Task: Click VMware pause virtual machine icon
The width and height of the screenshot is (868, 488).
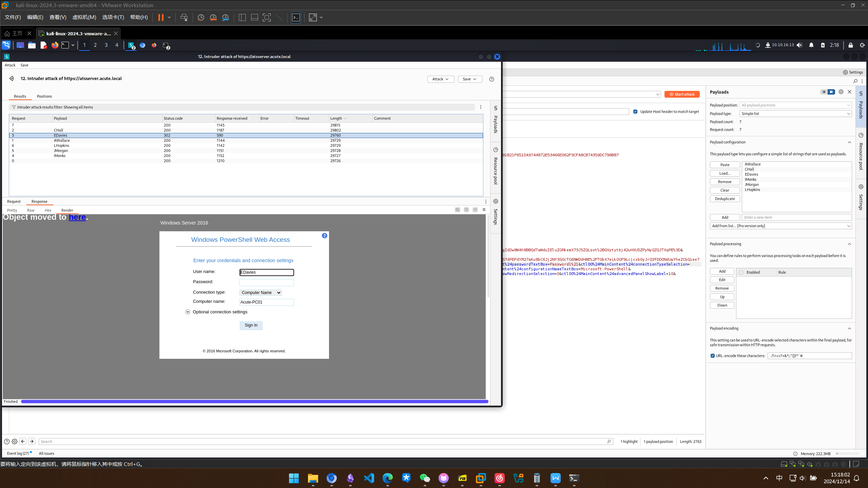Action: point(161,17)
